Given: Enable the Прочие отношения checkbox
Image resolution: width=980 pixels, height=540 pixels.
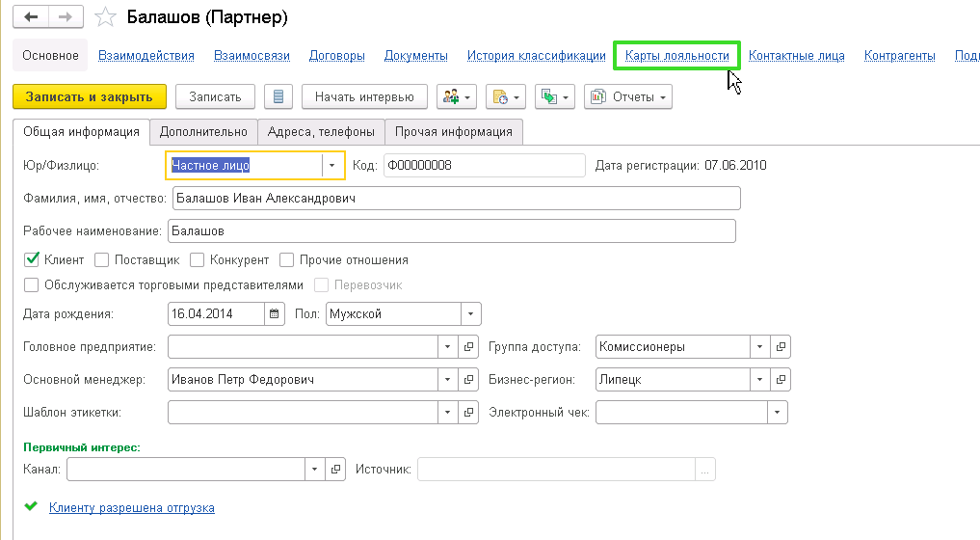Looking at the screenshot, I should point(287,259).
